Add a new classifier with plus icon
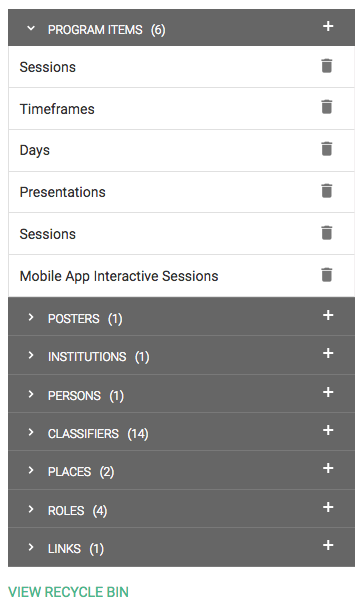Viewport: 362px width, 612px height. 328,430
